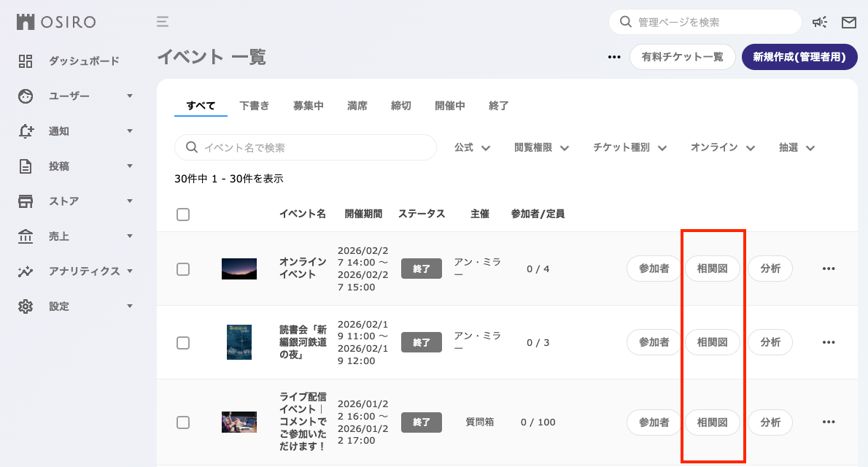Check the ライブ配信イベント row checkbox
The height and width of the screenshot is (467, 868).
183,422
